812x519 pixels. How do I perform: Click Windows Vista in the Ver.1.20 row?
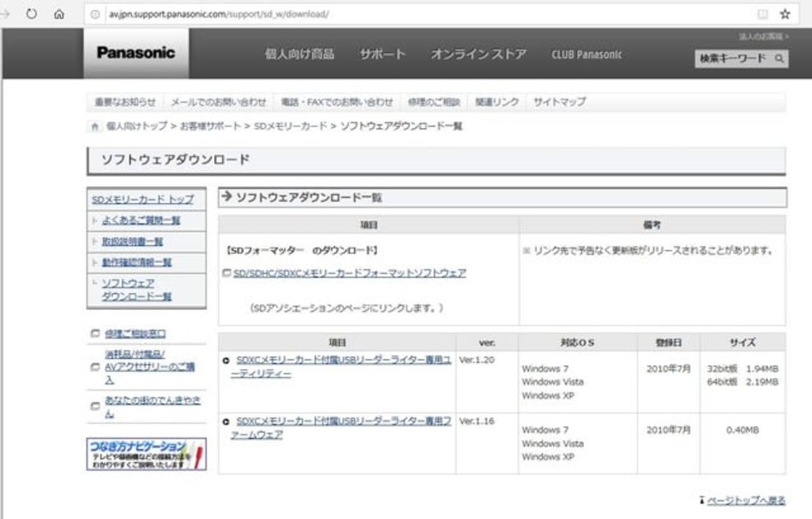pos(553,382)
